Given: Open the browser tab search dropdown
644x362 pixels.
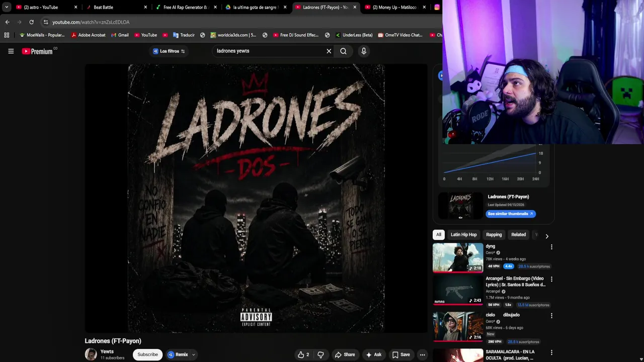Looking at the screenshot, I should (6, 7).
